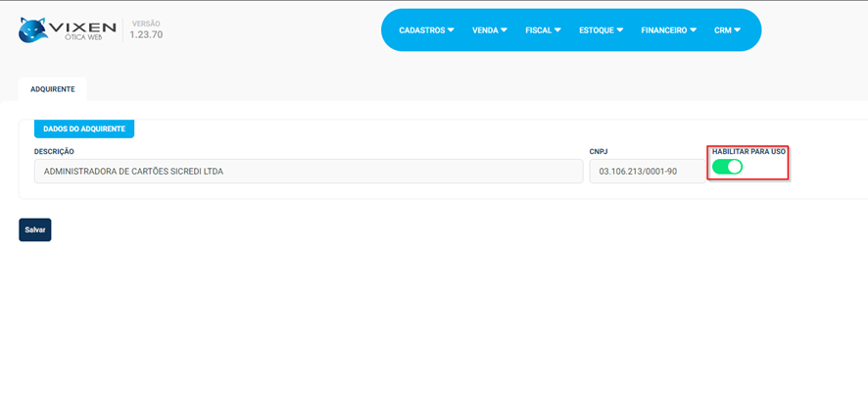Expand the Fiscal dropdown arrow

point(556,30)
